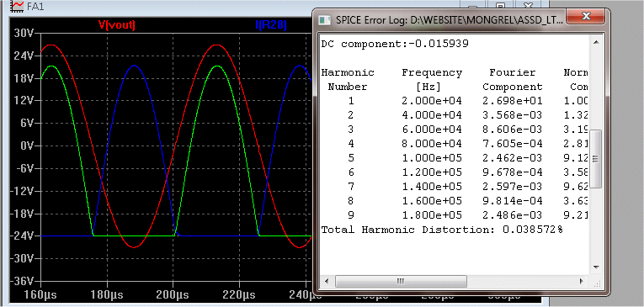
Task: Click the 2.698e+01 Fourier component value
Action: (512, 101)
